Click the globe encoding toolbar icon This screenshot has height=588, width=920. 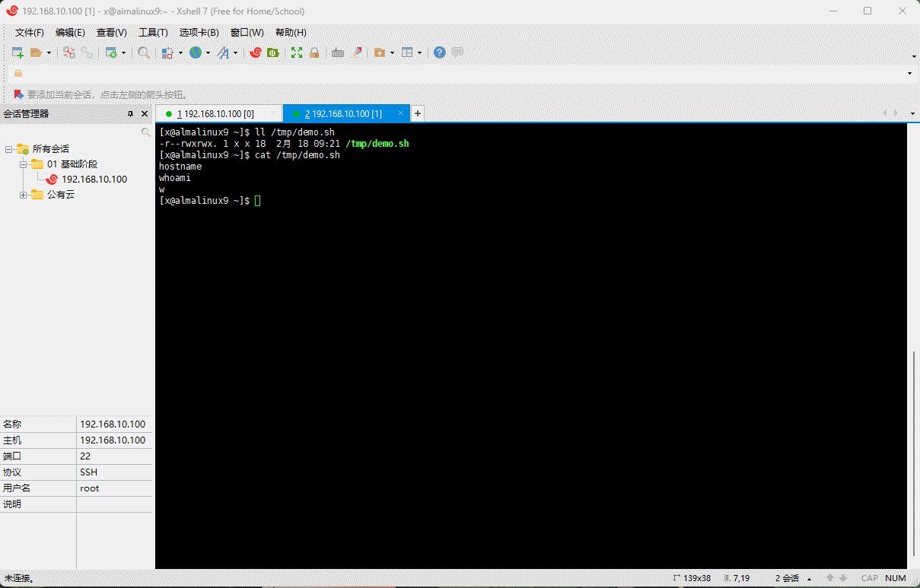(196, 52)
